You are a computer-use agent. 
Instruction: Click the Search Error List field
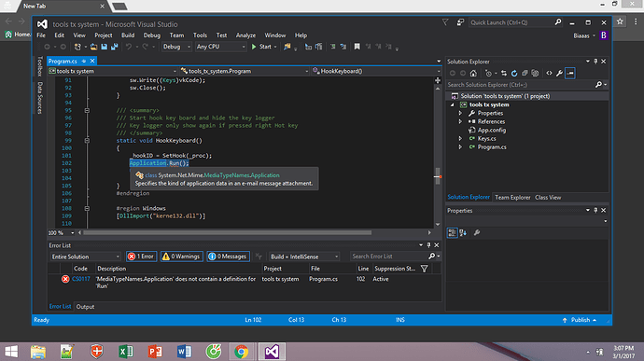click(x=389, y=257)
